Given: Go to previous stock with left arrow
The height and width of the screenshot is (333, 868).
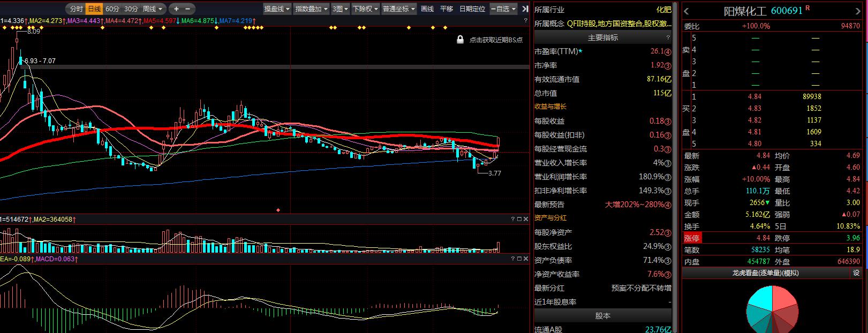Looking at the screenshot, I should tap(687, 11).
